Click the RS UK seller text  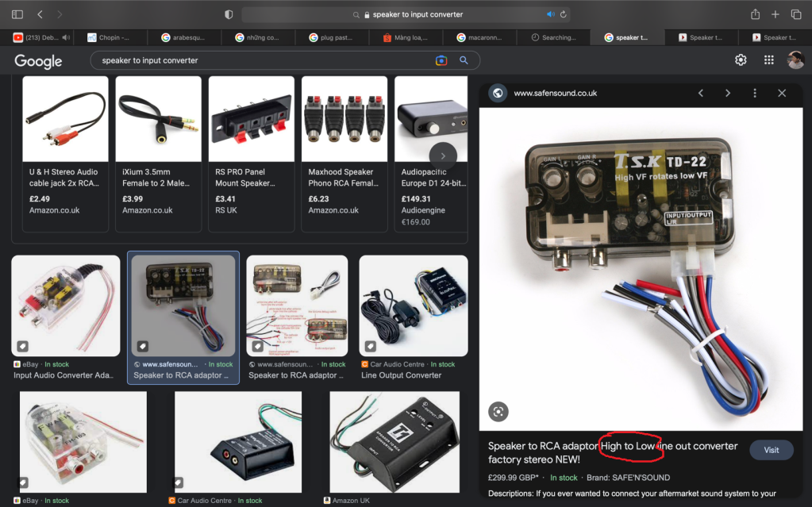(225, 210)
